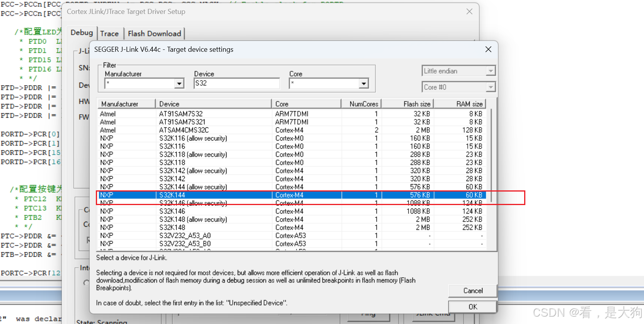Open the Manufacturer filter dropdown
The width and height of the screenshot is (644, 324).
click(x=179, y=83)
